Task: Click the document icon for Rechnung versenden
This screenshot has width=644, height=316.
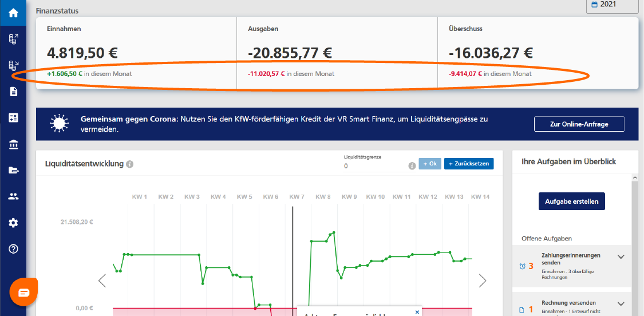Action: point(522,310)
